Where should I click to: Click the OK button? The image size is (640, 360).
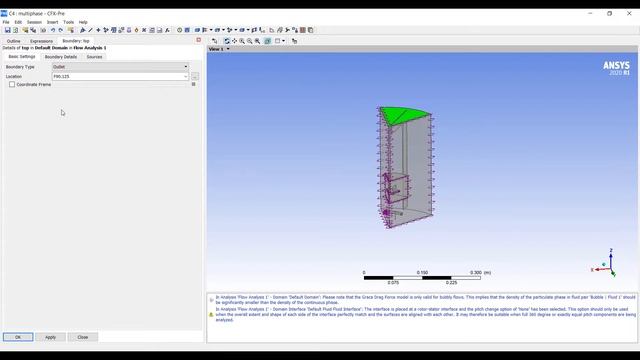pyautogui.click(x=18, y=337)
